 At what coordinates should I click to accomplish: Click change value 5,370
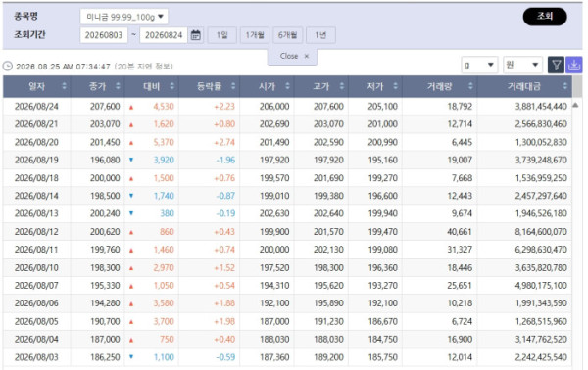pos(164,142)
